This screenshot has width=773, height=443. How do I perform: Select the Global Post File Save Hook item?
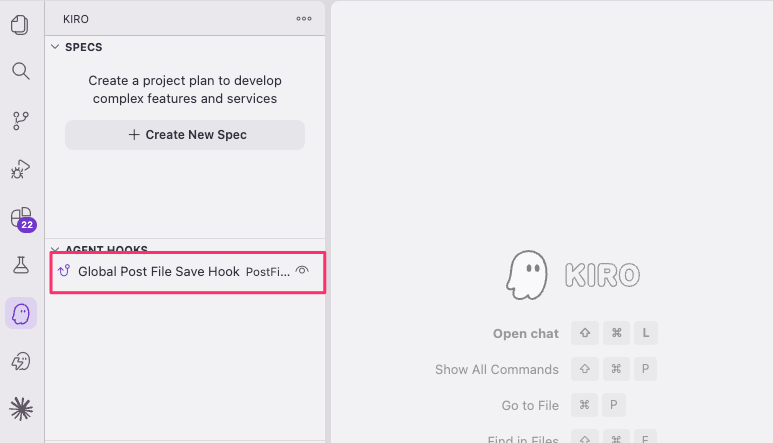tap(187, 272)
